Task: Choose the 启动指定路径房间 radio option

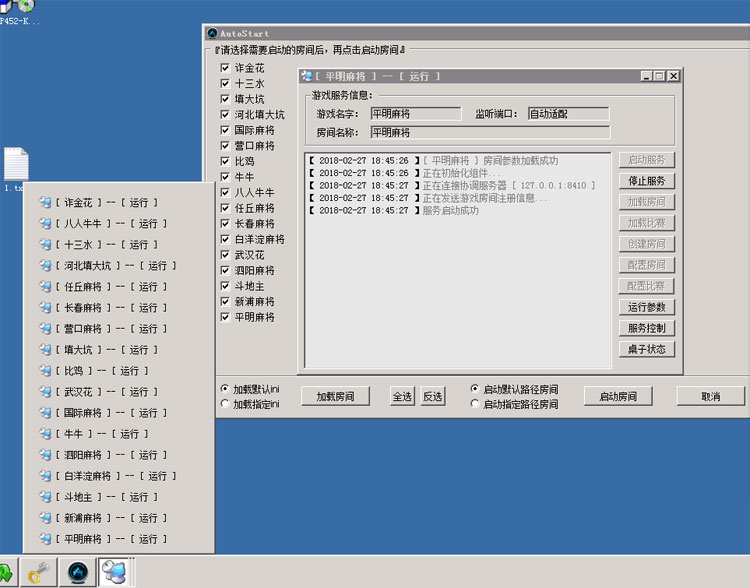Action: (475, 404)
